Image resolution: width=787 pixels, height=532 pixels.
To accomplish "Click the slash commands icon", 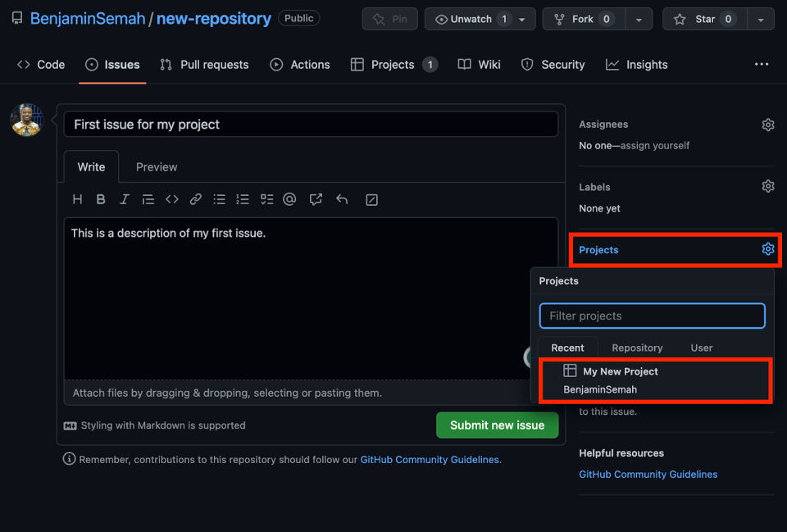I will click(372, 200).
